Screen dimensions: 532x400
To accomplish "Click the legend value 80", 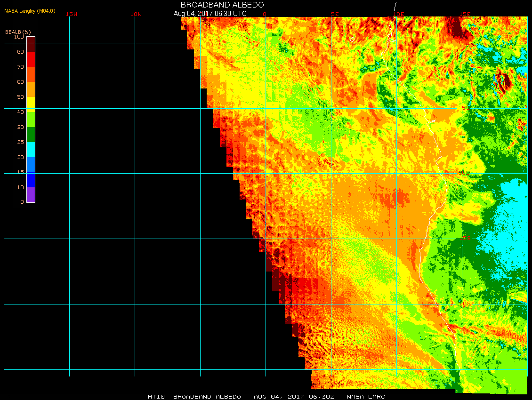I will point(20,52).
